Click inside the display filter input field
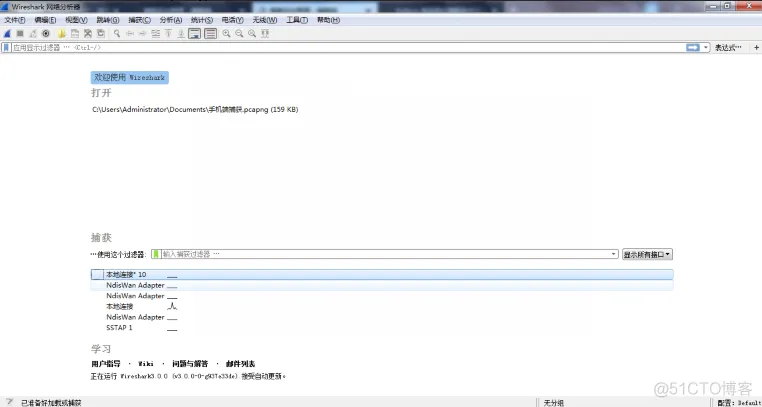 [x=348, y=48]
